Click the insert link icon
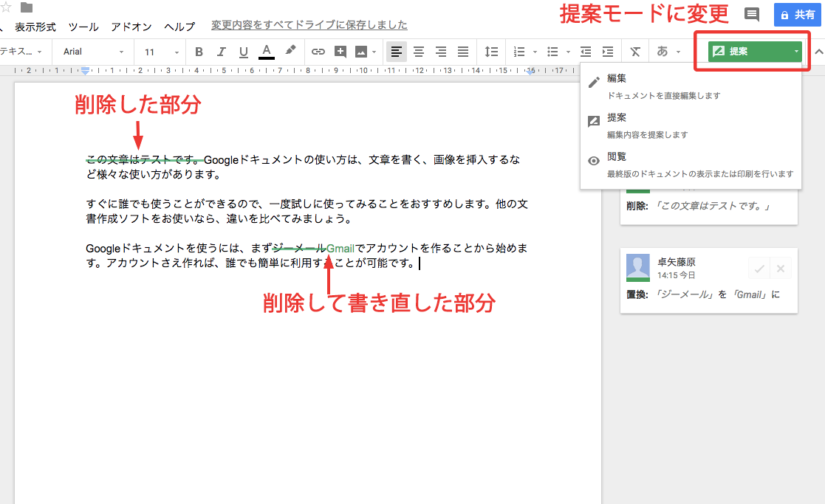Screen dimensions: 825x504 tap(318, 52)
